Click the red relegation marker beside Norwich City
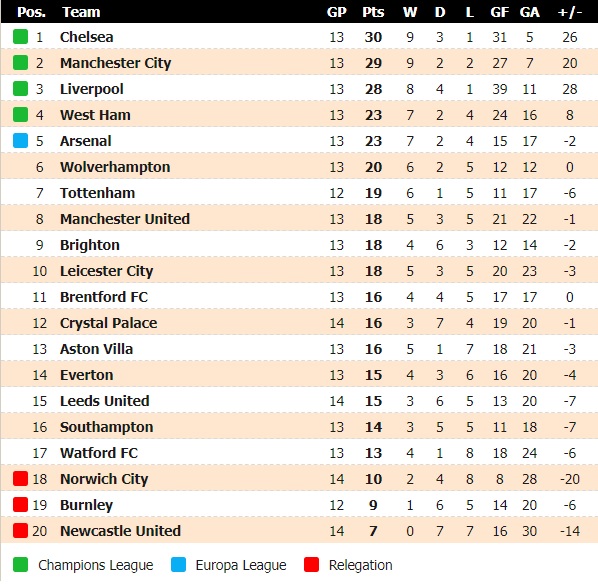This screenshot has height=584, width=598. [20, 478]
